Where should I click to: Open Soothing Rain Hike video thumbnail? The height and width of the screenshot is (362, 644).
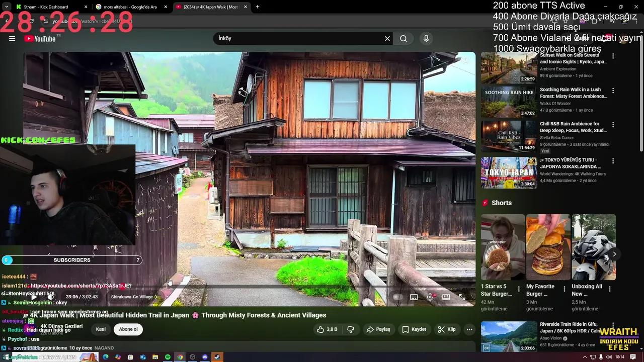pyautogui.click(x=509, y=102)
